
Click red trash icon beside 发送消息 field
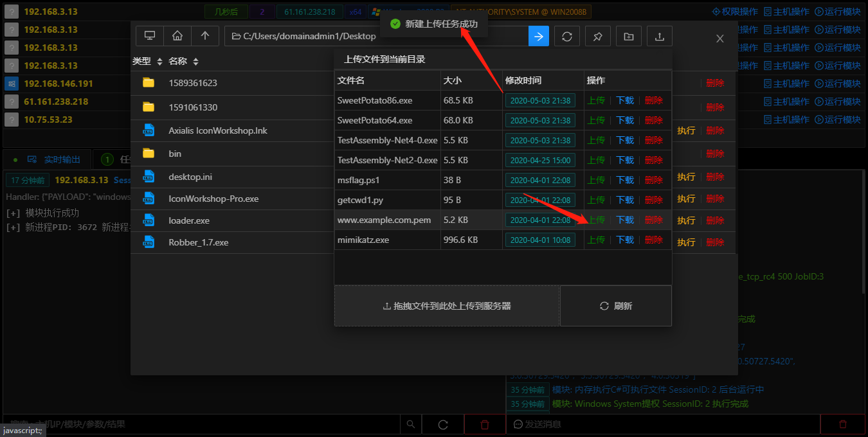tap(843, 425)
